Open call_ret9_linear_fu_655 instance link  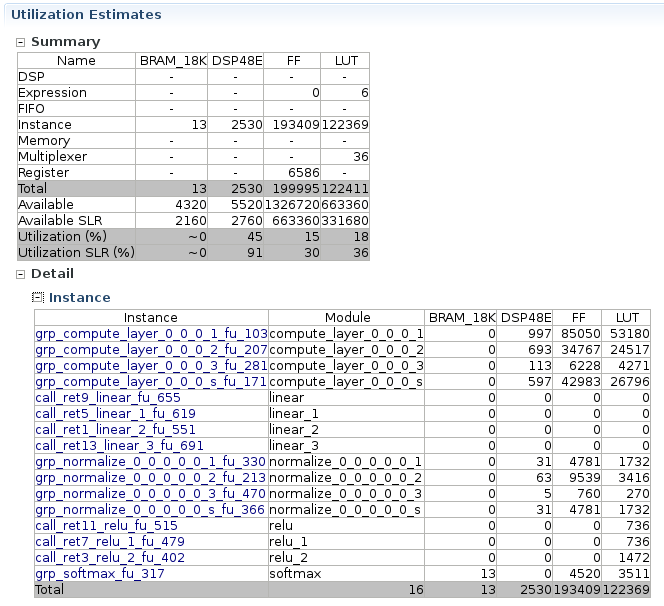coord(108,398)
